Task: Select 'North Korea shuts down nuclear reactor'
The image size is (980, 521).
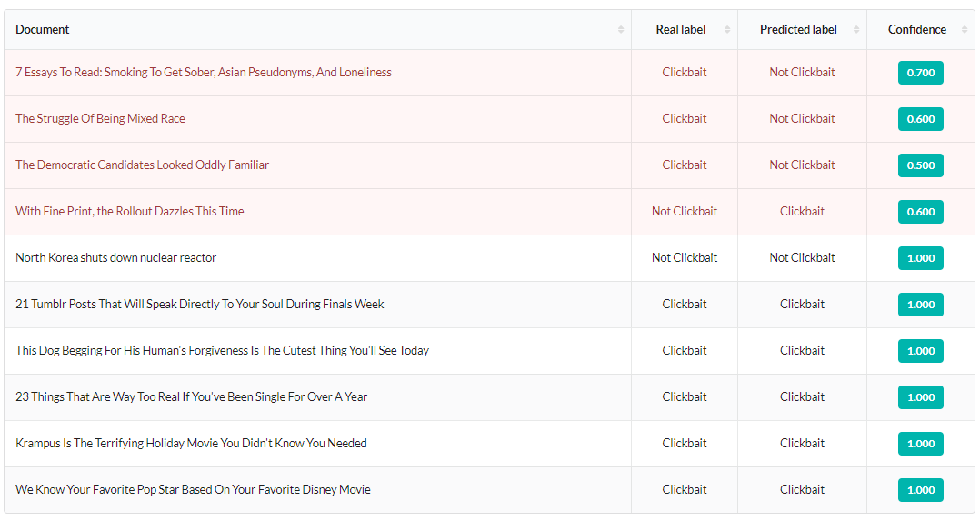Action: (x=115, y=257)
